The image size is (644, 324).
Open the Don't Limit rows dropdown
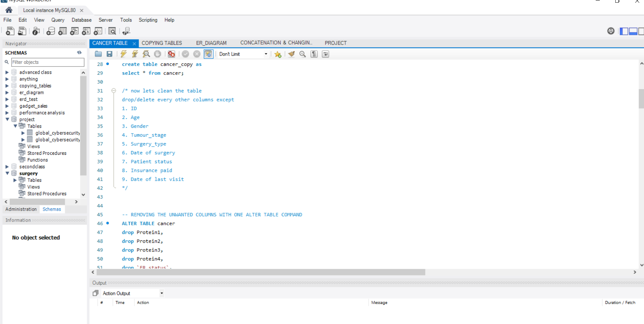(266, 54)
